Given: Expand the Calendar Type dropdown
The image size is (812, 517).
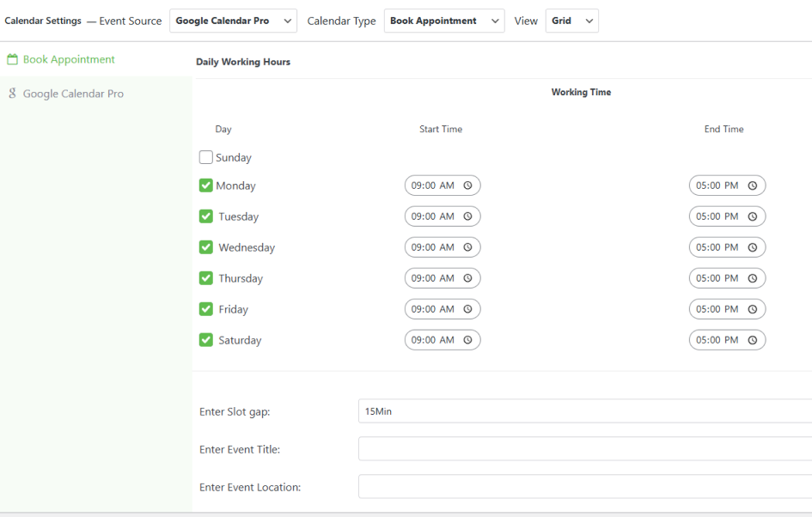Looking at the screenshot, I should 443,21.
